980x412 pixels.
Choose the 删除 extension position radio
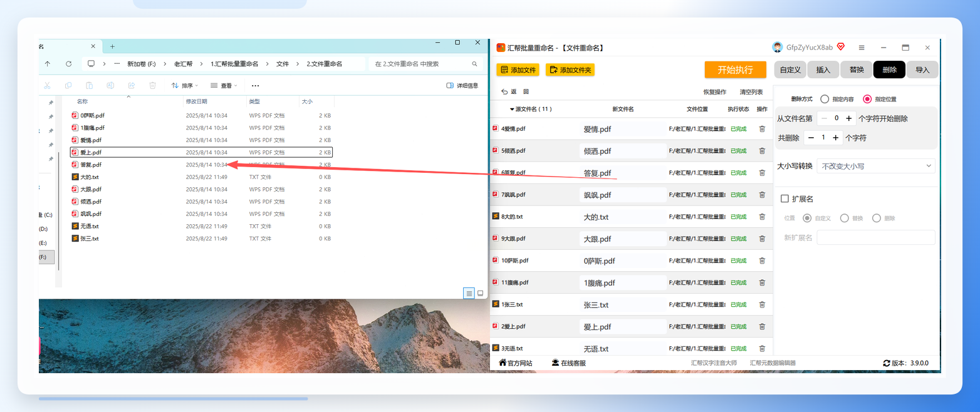pyautogui.click(x=877, y=218)
